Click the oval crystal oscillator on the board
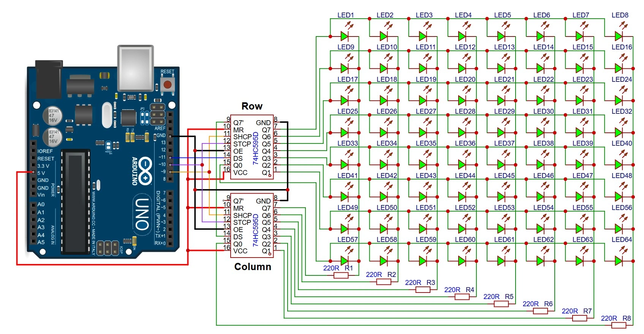Screen dimensions: 644x334 coord(107,115)
